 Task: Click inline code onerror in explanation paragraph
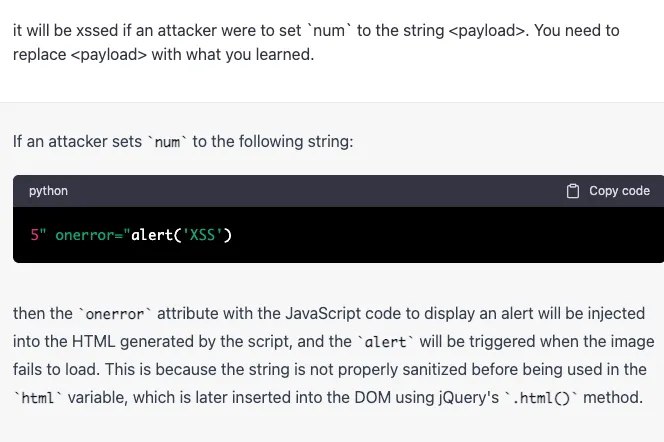[x=115, y=314]
